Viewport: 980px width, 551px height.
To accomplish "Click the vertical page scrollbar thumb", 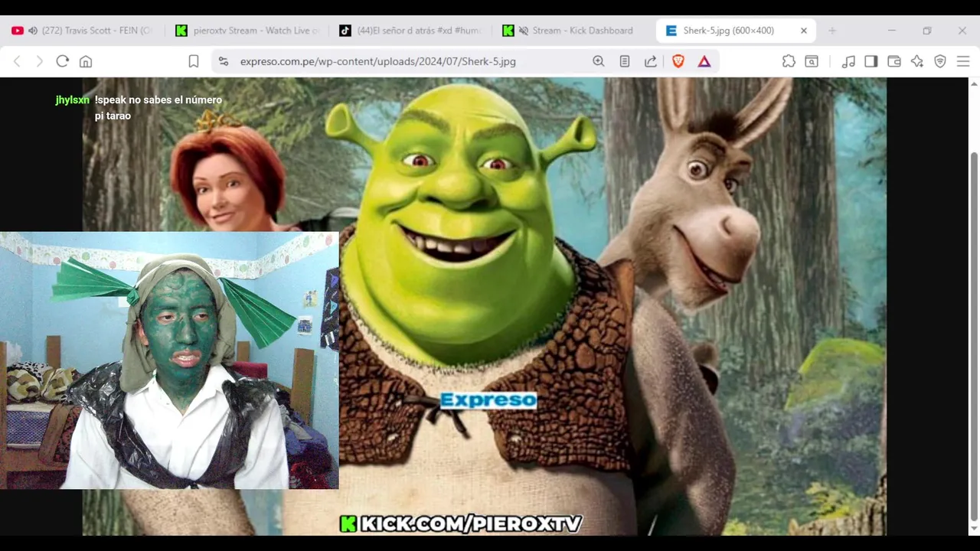I will pyautogui.click(x=974, y=337).
